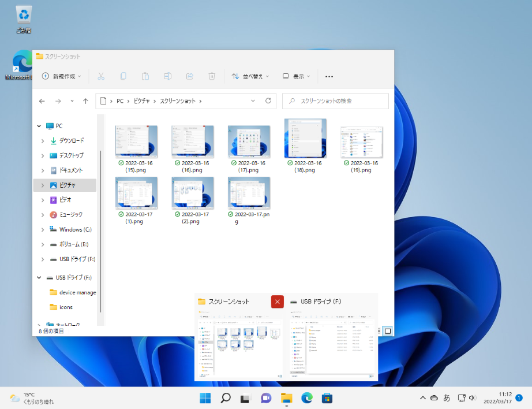Open Microsoft Store from taskbar
The image size is (532, 409).
click(327, 398)
